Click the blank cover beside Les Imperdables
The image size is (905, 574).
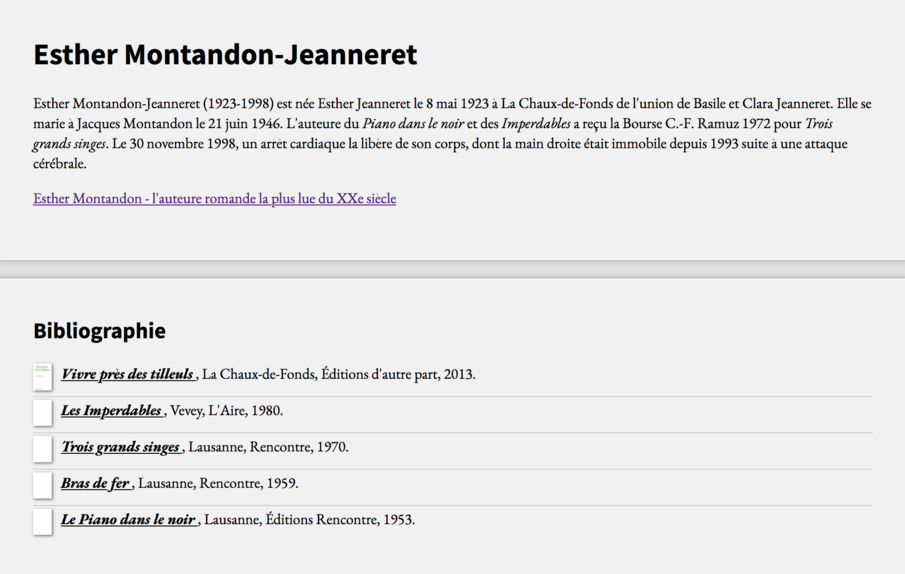click(43, 413)
